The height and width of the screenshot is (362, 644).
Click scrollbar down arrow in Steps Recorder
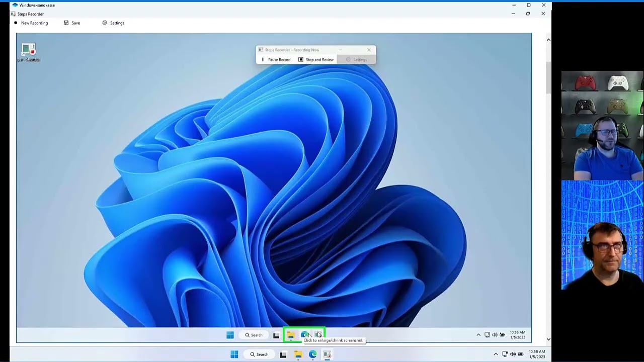point(548,339)
